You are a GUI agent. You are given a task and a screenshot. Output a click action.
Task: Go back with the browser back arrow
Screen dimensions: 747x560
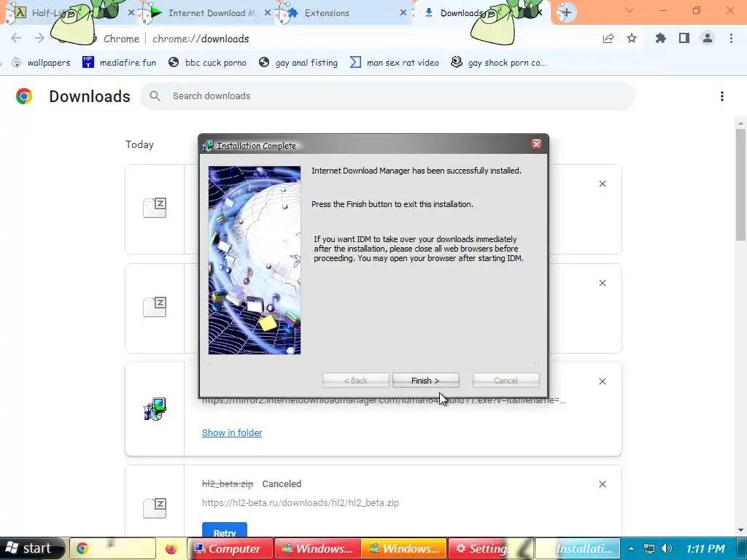tap(16, 39)
